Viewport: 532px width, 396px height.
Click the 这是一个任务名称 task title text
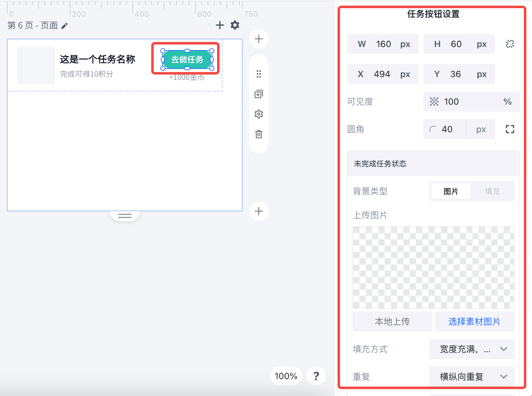pos(98,59)
